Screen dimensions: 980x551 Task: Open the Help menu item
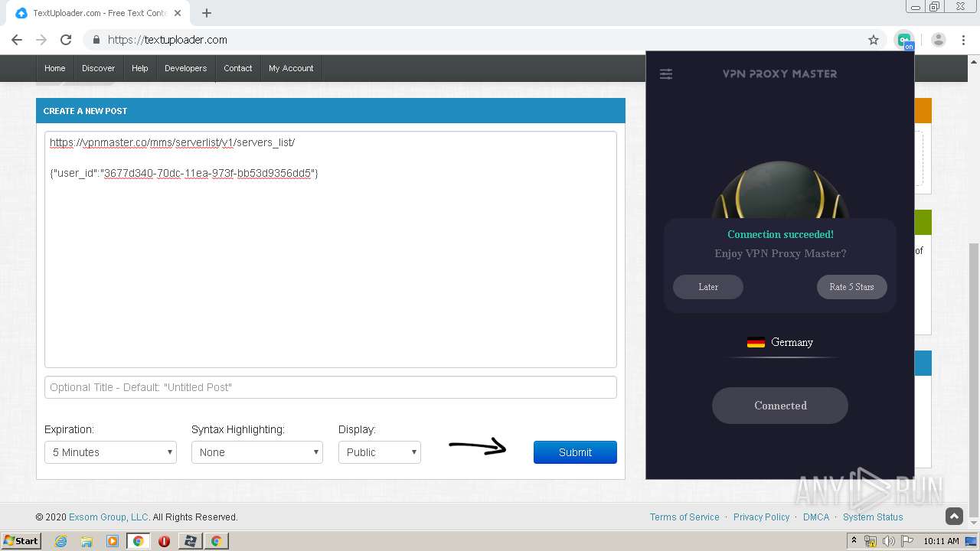click(x=139, y=68)
